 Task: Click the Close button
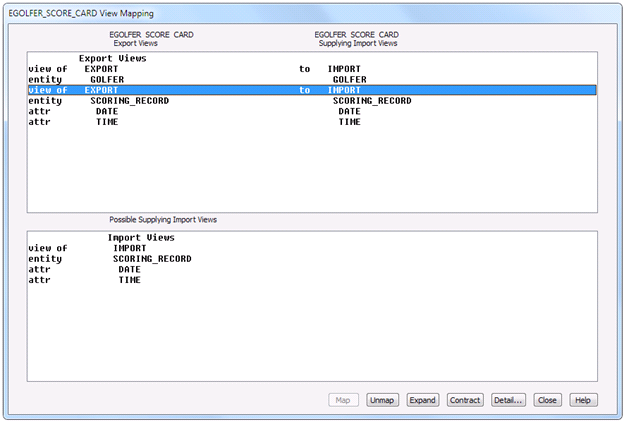[548, 400]
